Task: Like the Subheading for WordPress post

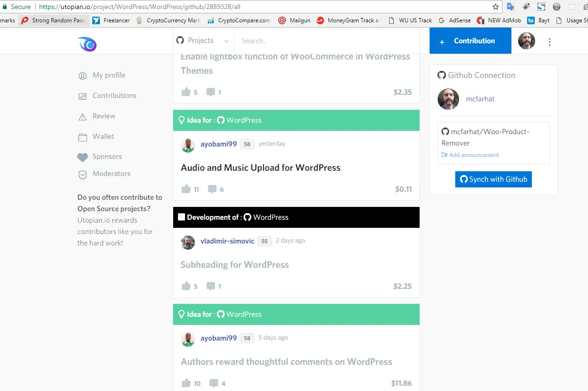Action: pyautogui.click(x=186, y=286)
